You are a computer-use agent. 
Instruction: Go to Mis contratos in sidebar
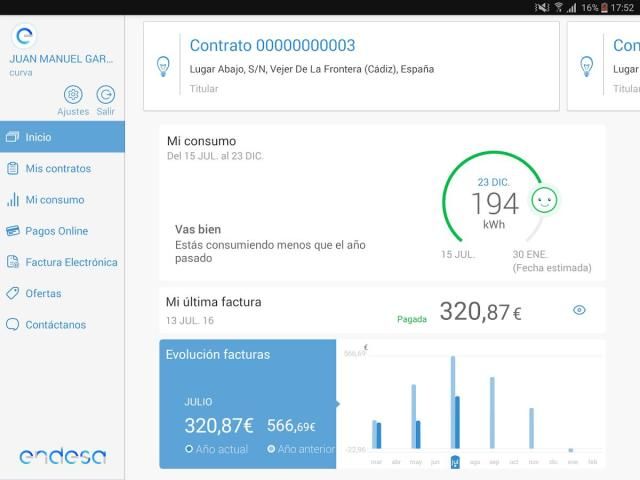[58, 168]
